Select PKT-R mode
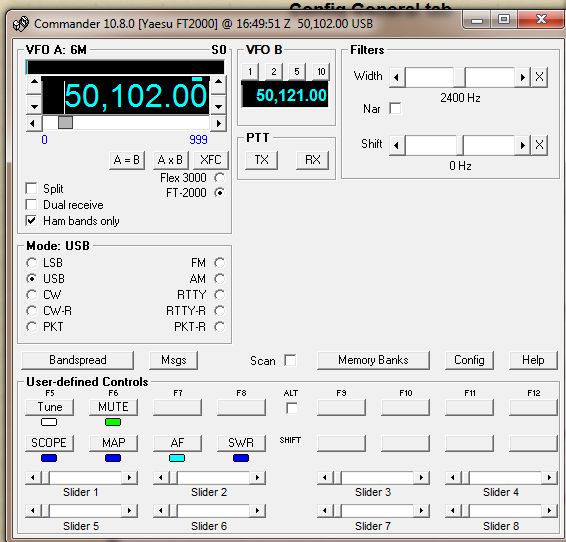 tap(219, 327)
